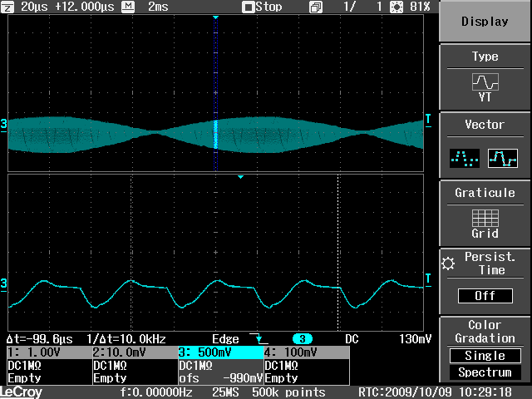Select channel 4 100mV tab

[307, 352]
